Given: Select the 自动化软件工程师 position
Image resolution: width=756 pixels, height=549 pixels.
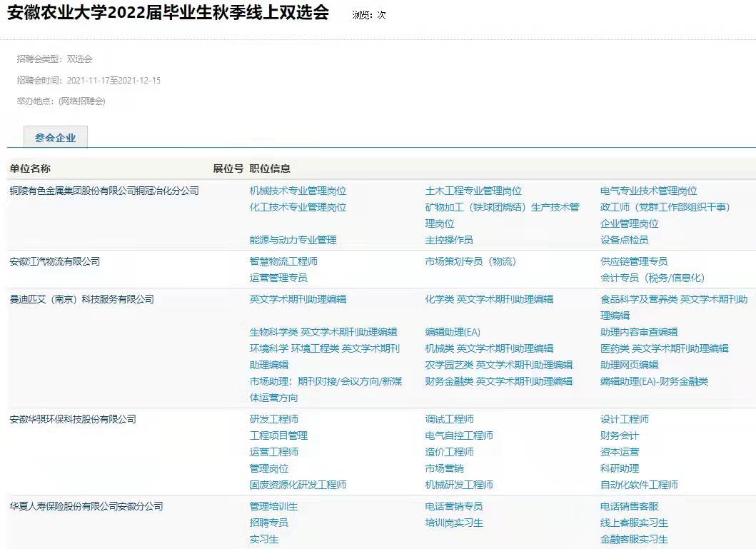Looking at the screenshot, I should click(639, 485).
